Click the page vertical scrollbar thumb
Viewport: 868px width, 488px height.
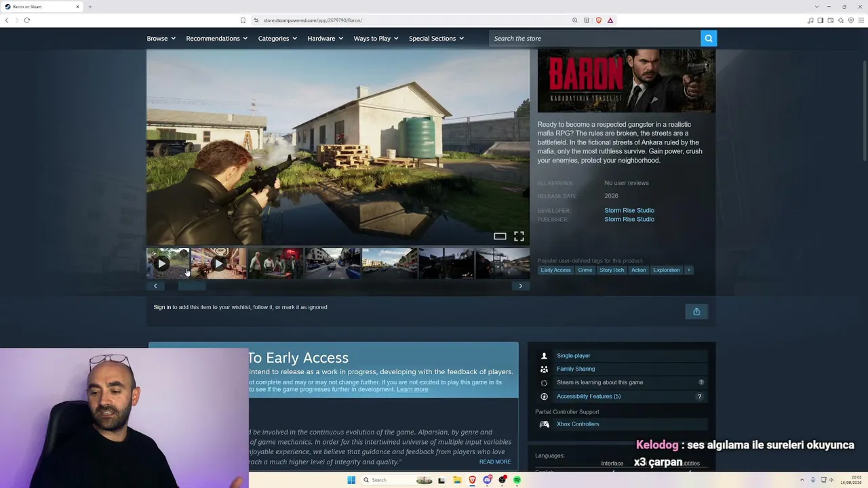(865, 112)
